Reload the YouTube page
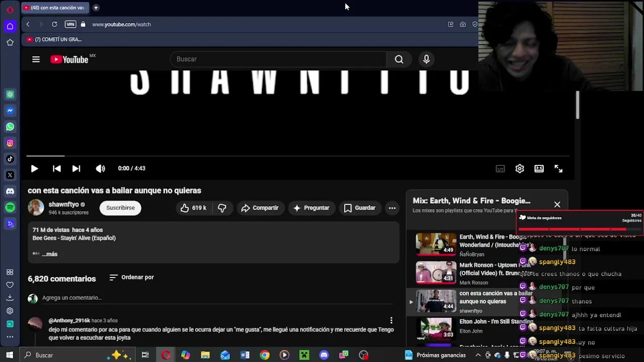Image resolution: width=644 pixels, height=362 pixels. pos(54,24)
